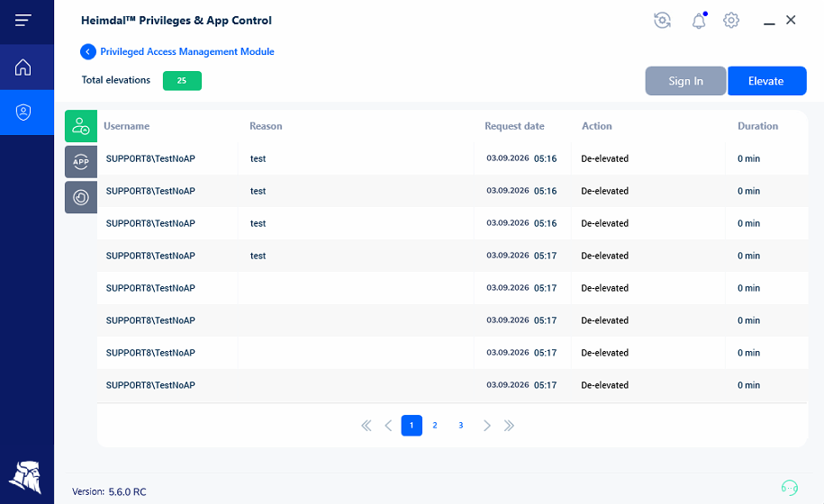
Task: Open the user elevations history tab
Action: click(x=81, y=126)
